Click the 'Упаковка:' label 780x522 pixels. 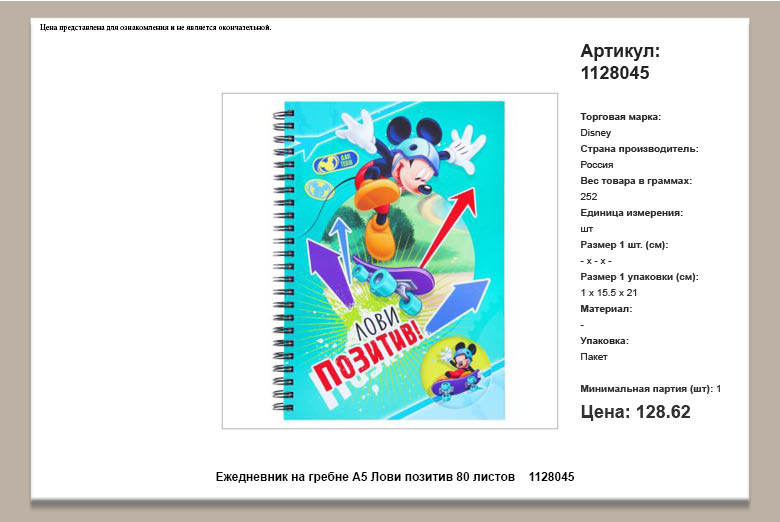(x=604, y=341)
